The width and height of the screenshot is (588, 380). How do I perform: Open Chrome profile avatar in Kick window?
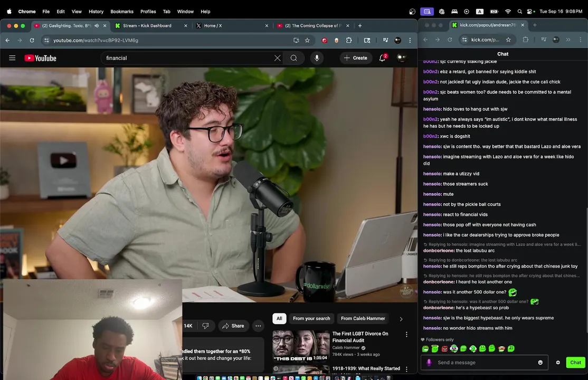coord(556,40)
